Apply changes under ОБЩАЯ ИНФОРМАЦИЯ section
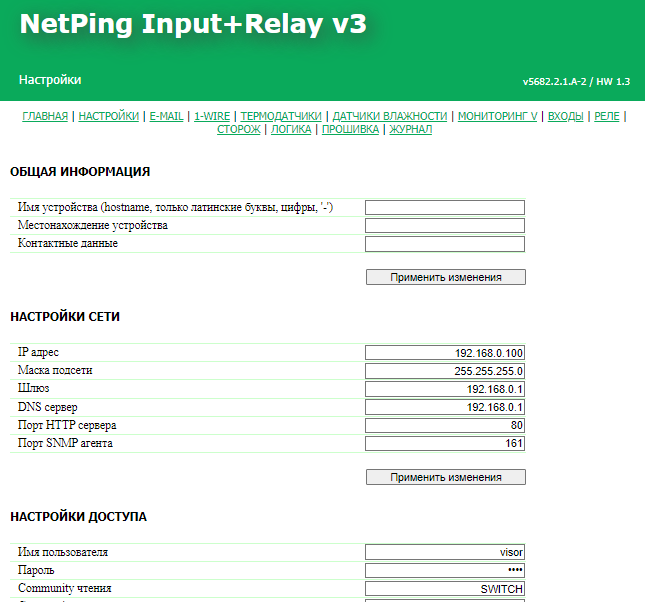Viewport: 645px width, 602px height. coord(445,277)
